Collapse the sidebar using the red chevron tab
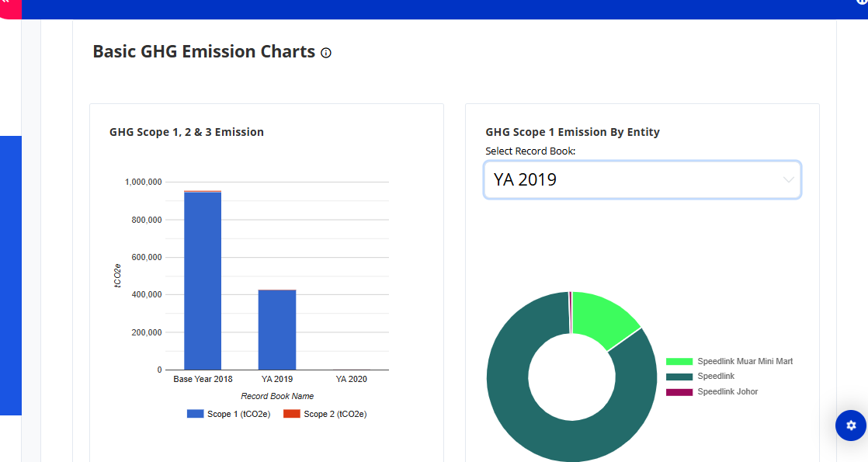This screenshot has height=462, width=868. (6, 5)
